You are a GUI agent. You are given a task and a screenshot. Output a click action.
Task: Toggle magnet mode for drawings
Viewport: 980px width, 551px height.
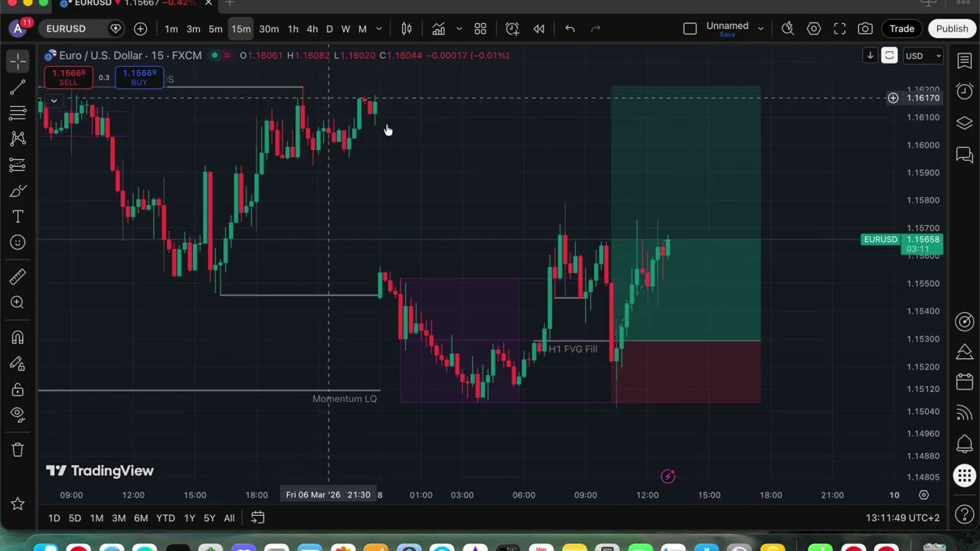point(18,337)
